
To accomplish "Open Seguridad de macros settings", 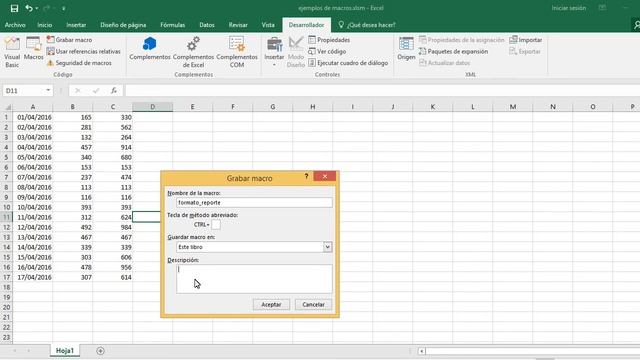I will tap(79, 63).
